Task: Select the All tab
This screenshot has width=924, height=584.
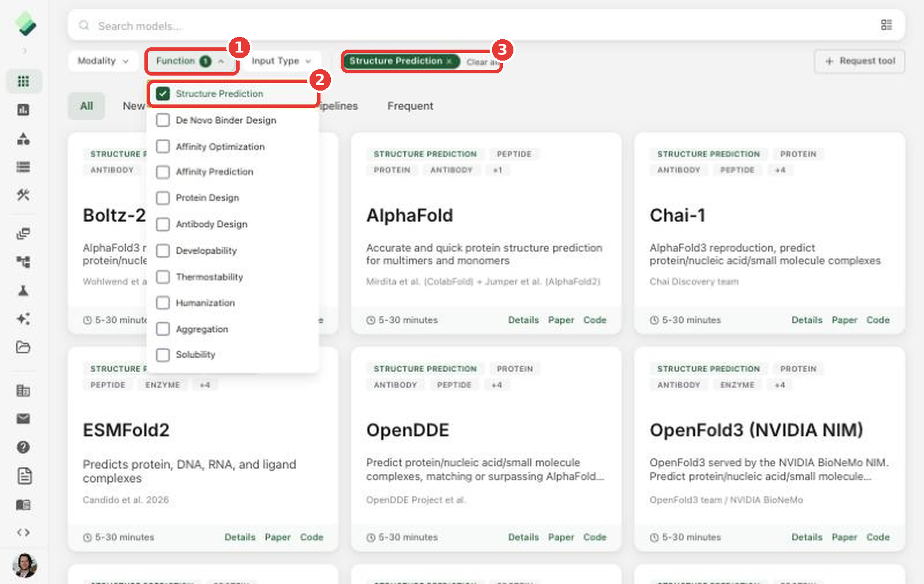Action: coord(87,106)
